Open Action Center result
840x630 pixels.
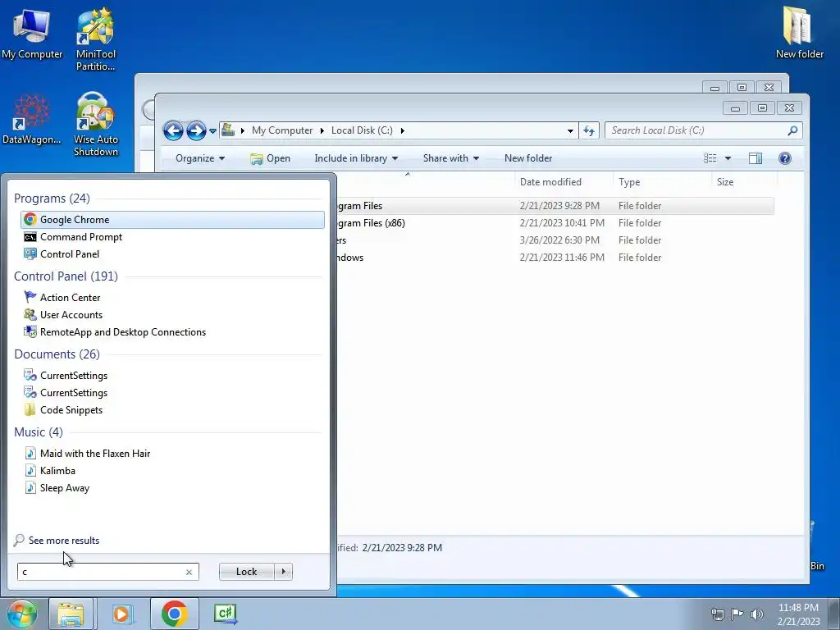tap(70, 297)
